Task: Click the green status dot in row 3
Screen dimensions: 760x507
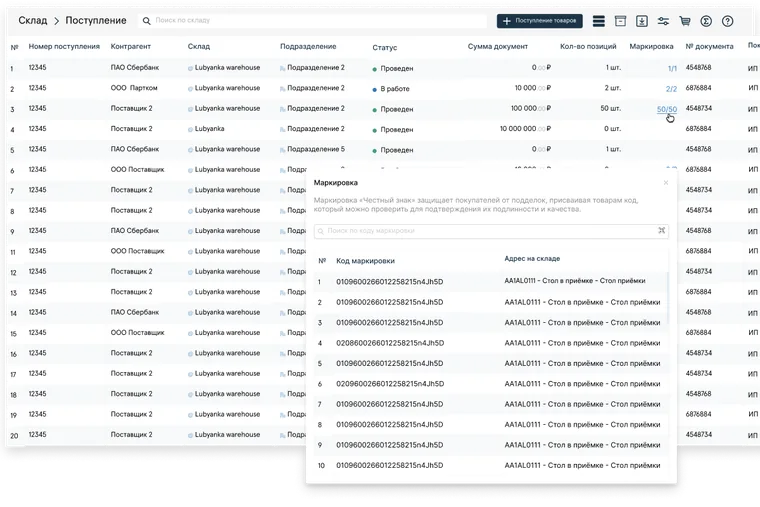Action: pos(374,110)
